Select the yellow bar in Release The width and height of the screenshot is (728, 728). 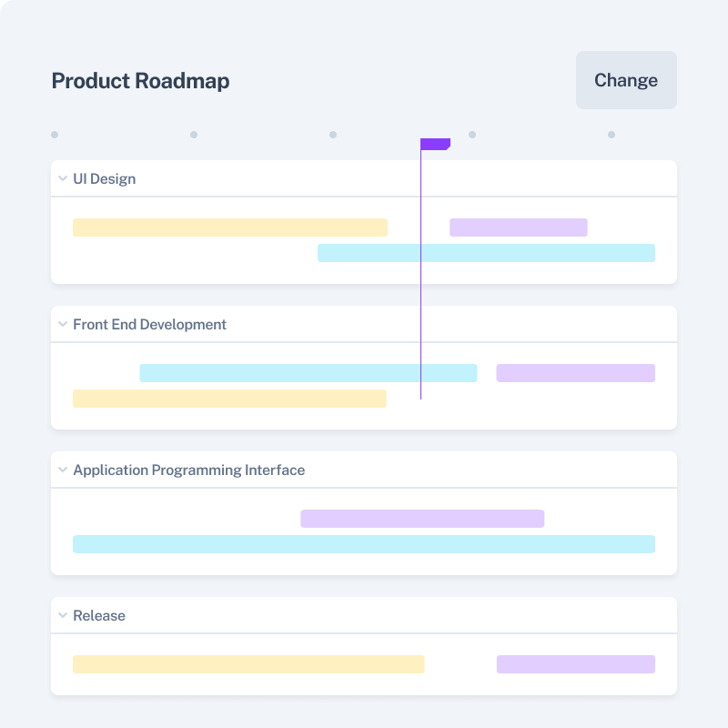coord(248,664)
